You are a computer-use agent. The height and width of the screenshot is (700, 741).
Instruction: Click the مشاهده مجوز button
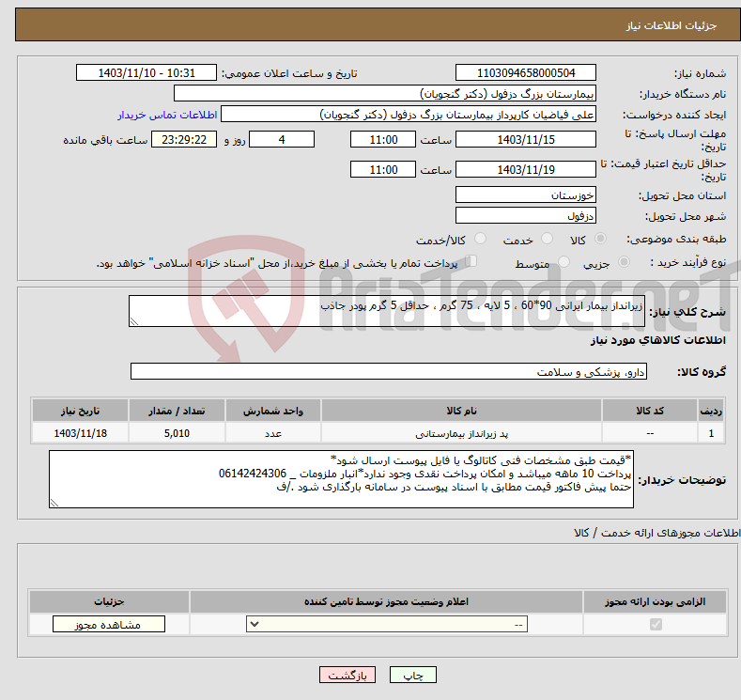[109, 624]
